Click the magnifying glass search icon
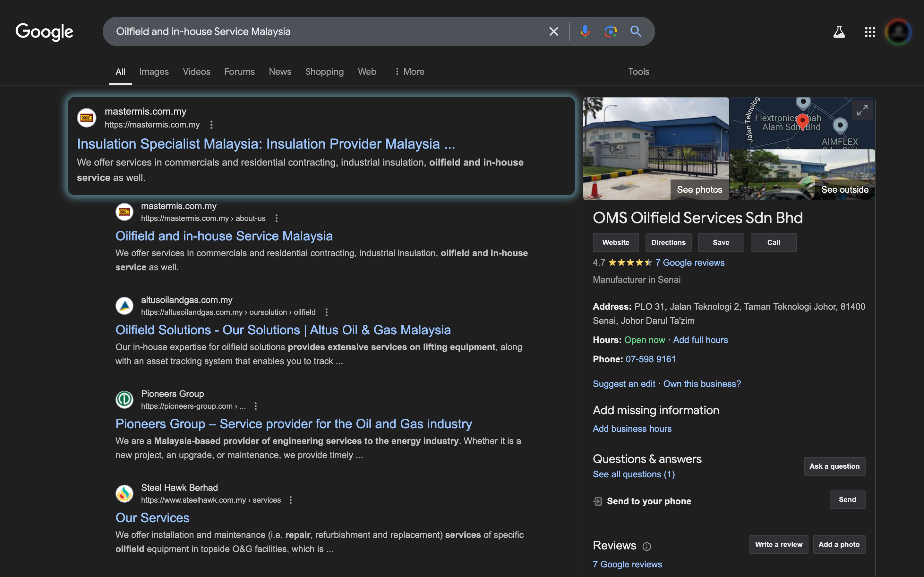The image size is (924, 577). tap(636, 31)
